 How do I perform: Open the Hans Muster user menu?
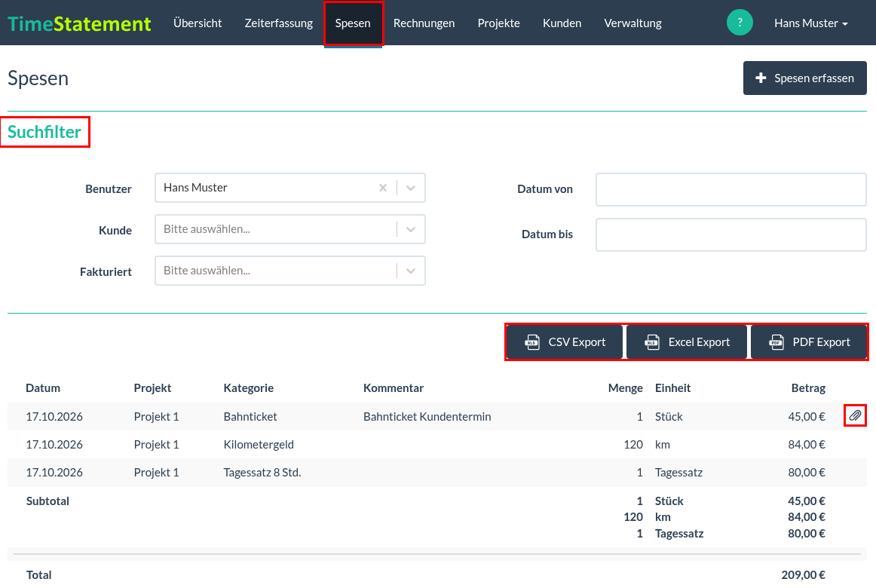810,23
